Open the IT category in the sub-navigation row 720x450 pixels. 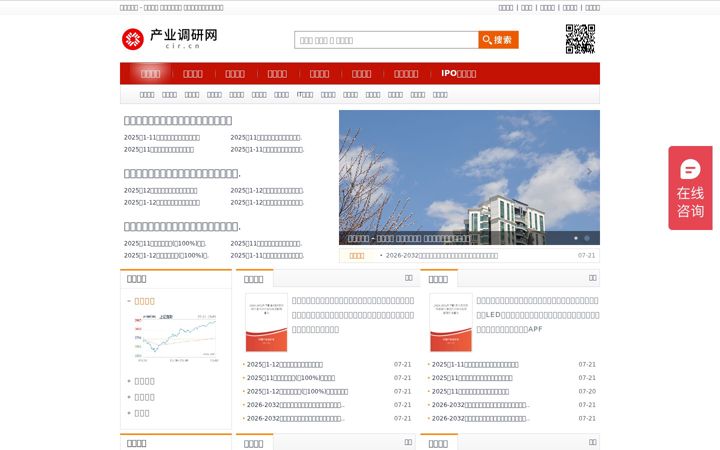tap(305, 95)
